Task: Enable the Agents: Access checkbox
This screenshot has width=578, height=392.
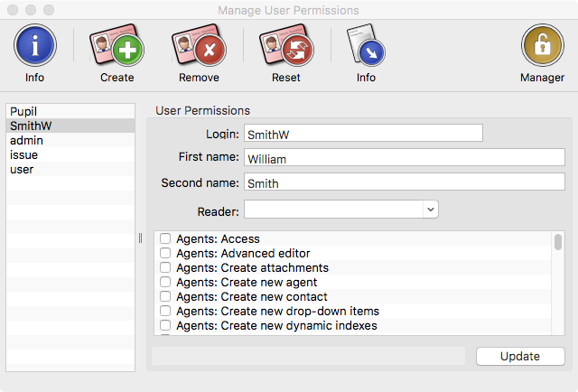Action: coord(165,238)
